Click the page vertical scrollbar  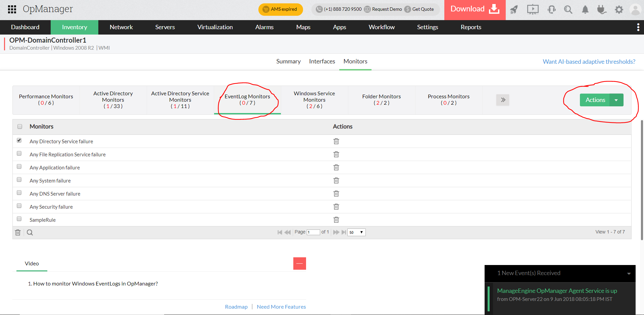[642, 180]
